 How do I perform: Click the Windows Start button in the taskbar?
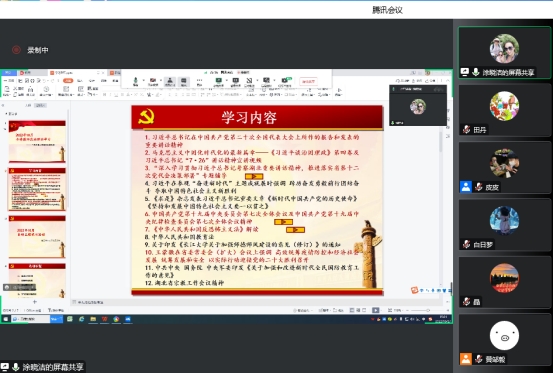pos(6,319)
